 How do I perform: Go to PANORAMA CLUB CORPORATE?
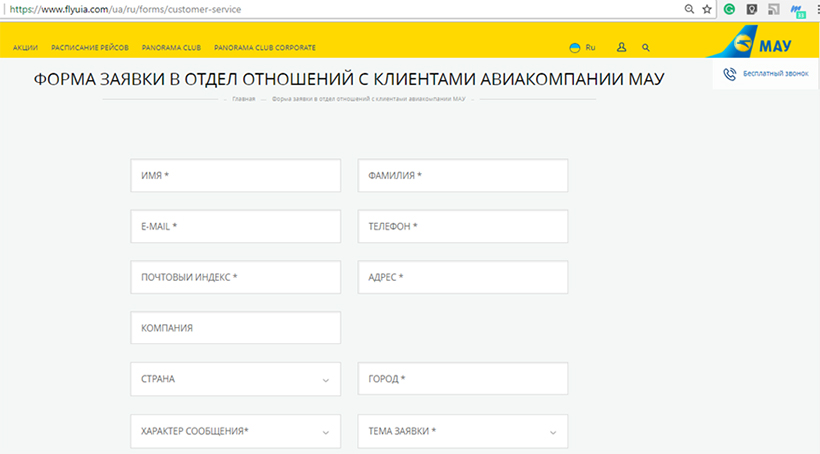[x=264, y=48]
